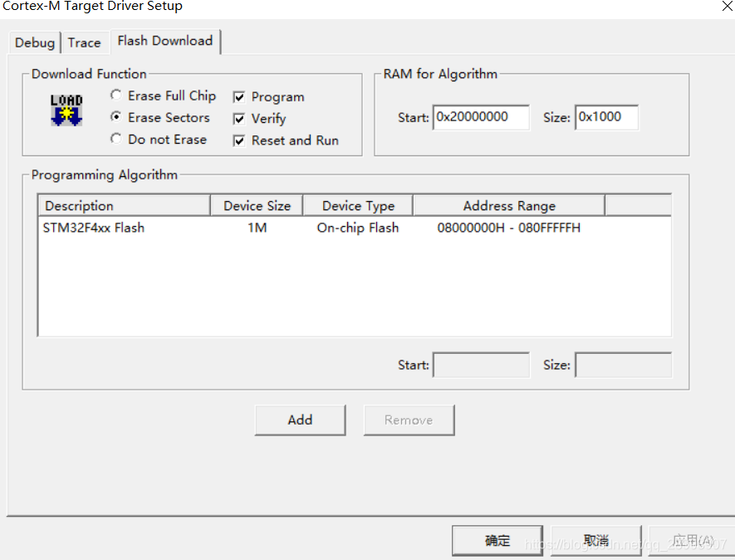735x560 pixels.
Task: Click the Address Range column header
Action: [x=509, y=205]
